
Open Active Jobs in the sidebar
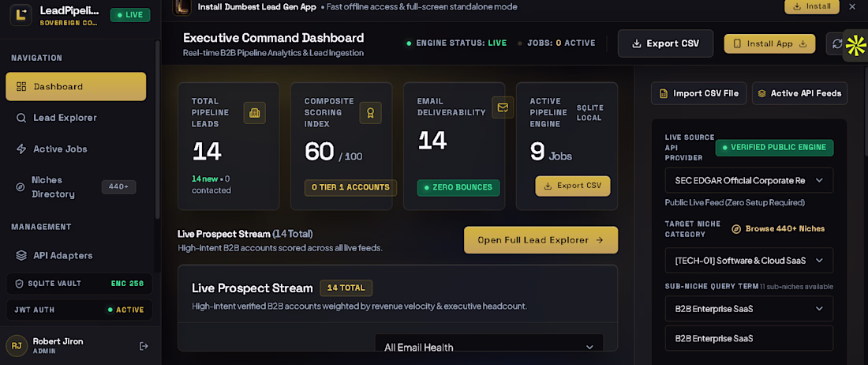point(76,149)
